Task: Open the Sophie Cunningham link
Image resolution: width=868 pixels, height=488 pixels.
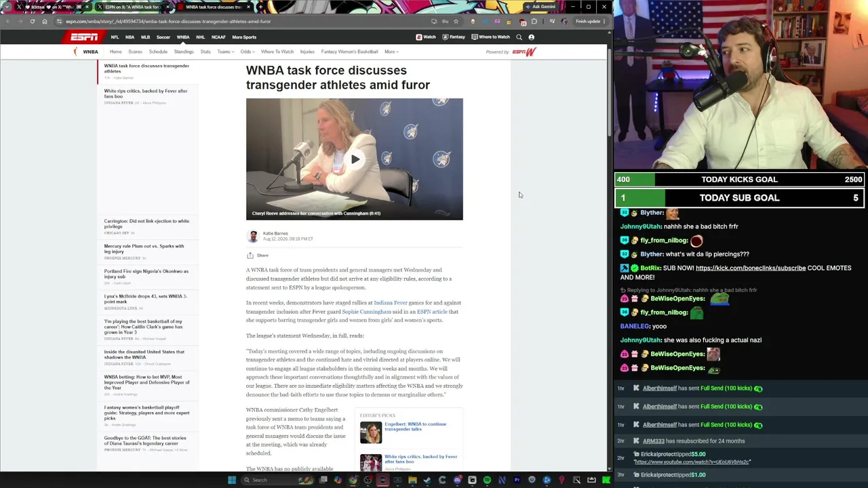Action: (366, 312)
